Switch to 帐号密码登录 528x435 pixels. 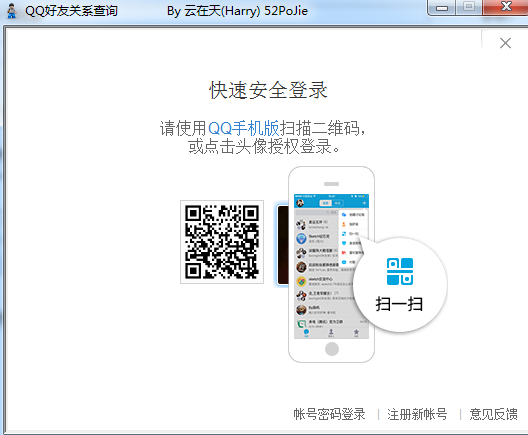(x=329, y=414)
